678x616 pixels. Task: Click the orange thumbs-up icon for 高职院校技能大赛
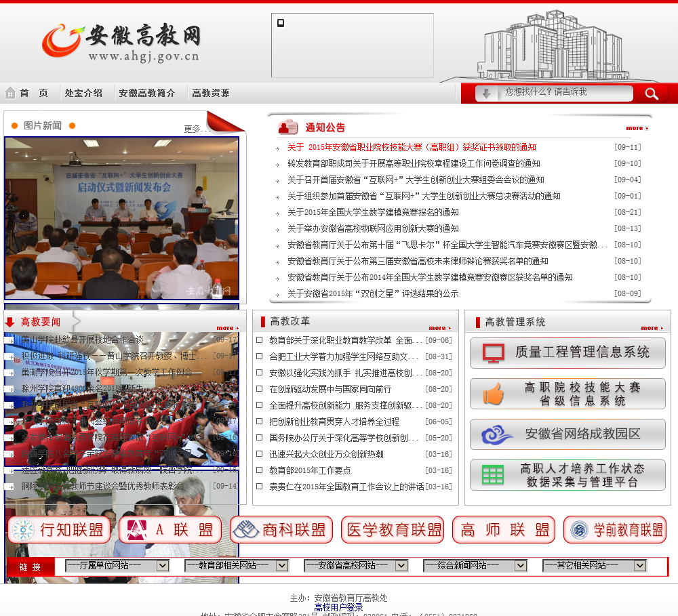click(x=494, y=394)
